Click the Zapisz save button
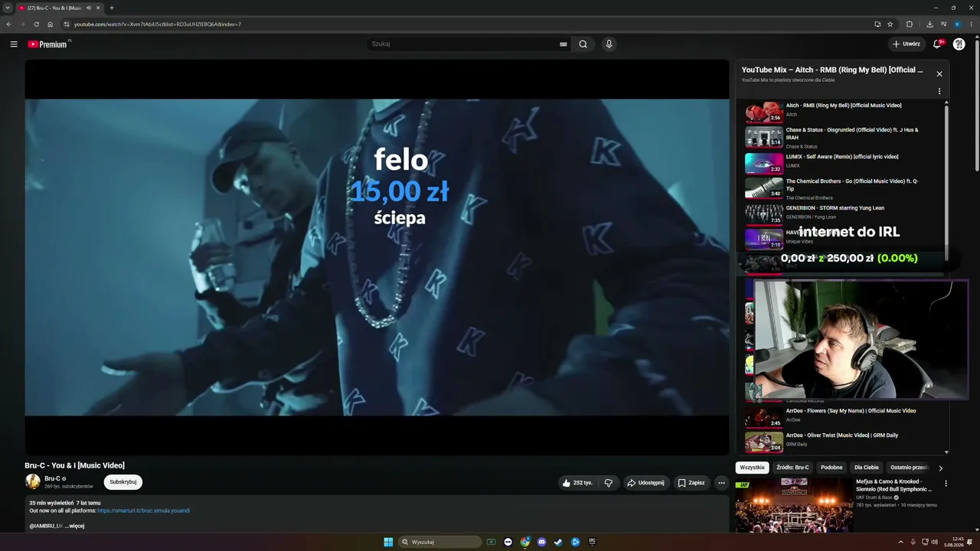 coord(691,483)
